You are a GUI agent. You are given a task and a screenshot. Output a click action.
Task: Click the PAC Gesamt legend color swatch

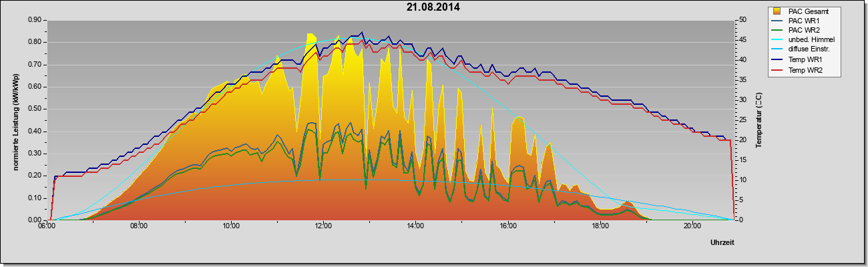tap(777, 11)
